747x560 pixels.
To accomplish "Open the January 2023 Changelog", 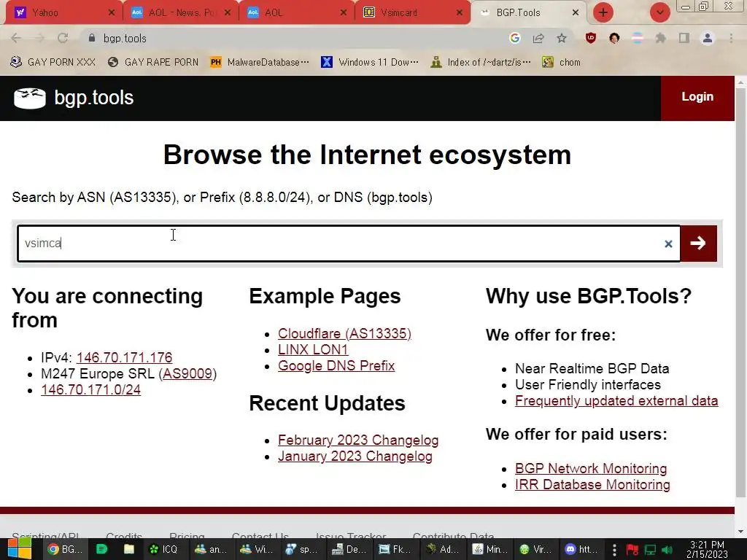I will 355,456.
